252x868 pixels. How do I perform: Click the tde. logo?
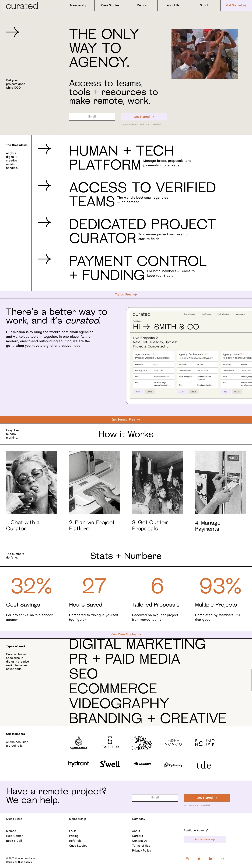(205, 765)
